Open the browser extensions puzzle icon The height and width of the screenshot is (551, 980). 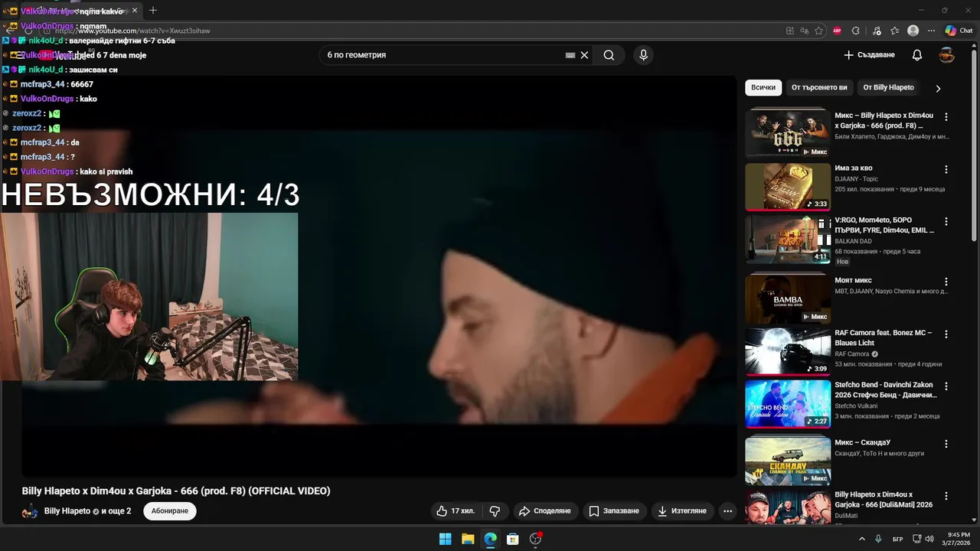tap(856, 31)
